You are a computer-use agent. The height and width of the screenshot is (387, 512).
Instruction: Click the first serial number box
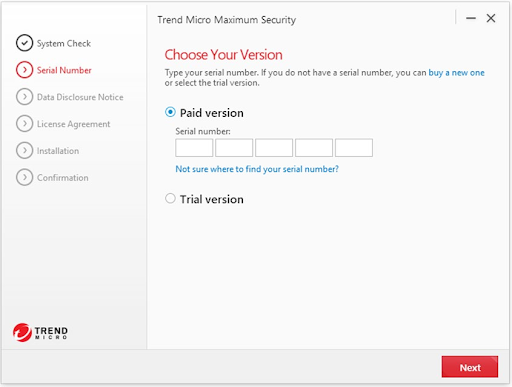point(194,148)
